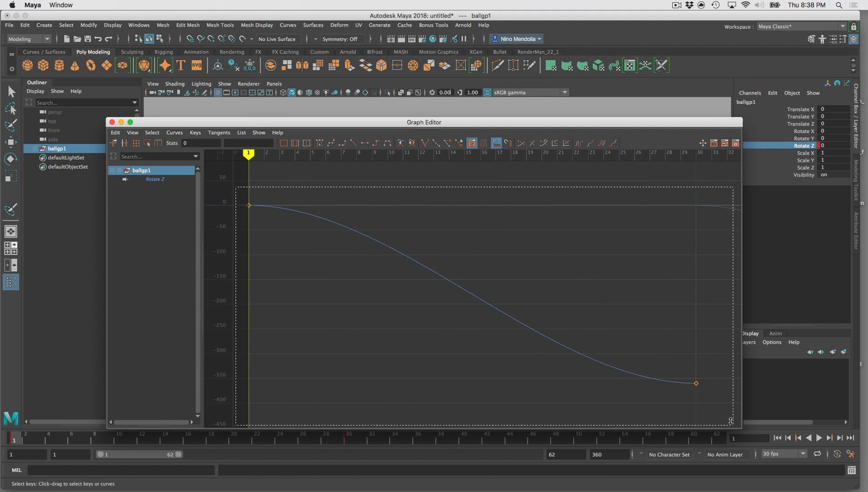The width and height of the screenshot is (868, 492).
Task: Click the Rotate Z channel label
Action: pyautogui.click(x=804, y=145)
